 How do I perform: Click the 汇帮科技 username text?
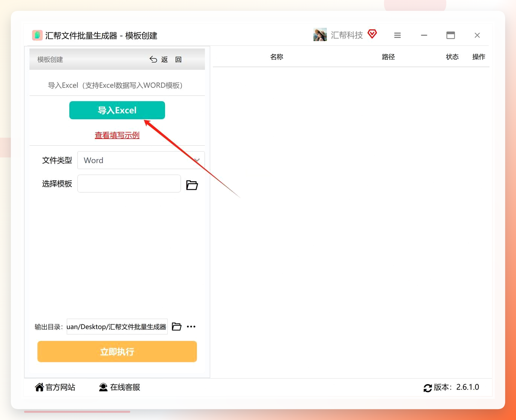[x=347, y=35]
